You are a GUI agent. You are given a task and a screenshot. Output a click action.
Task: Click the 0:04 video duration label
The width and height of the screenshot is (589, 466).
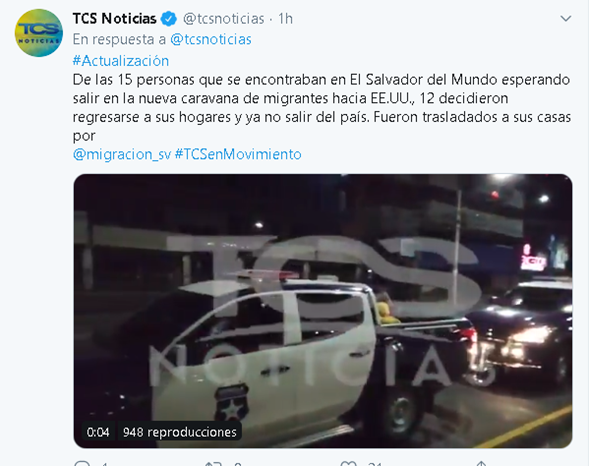point(98,432)
